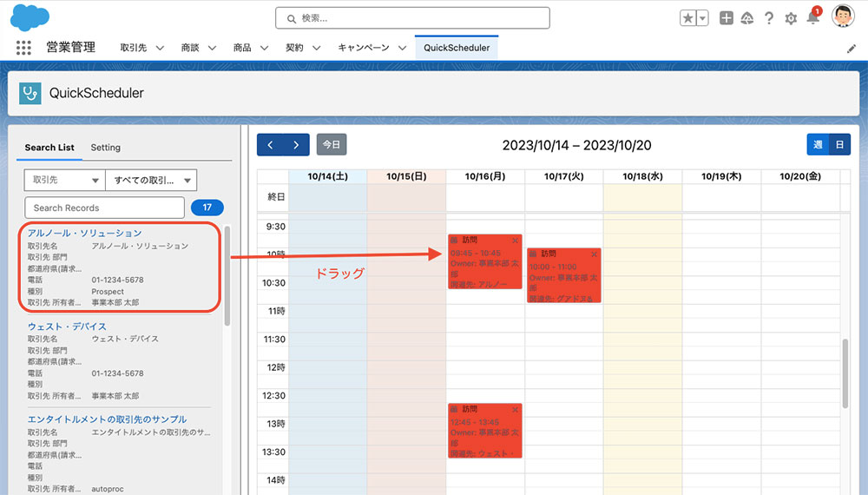
Task: Expand the 契約 nav menu chevron
Action: pos(316,48)
